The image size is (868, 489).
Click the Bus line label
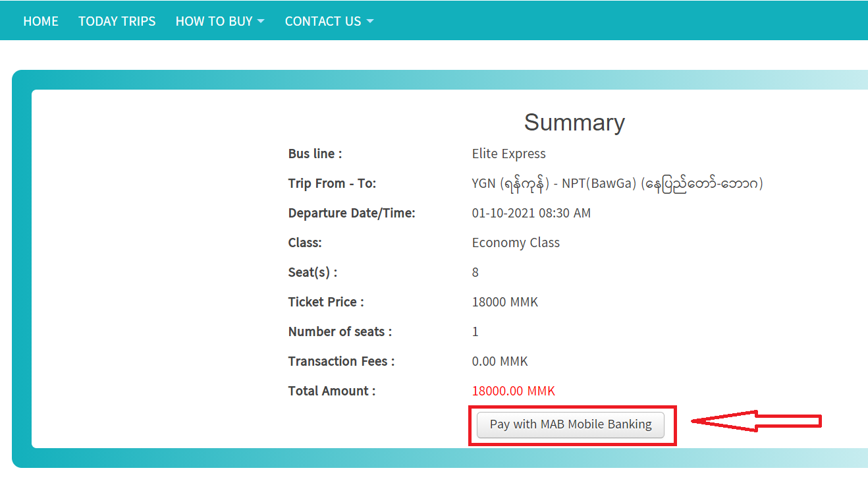(315, 154)
